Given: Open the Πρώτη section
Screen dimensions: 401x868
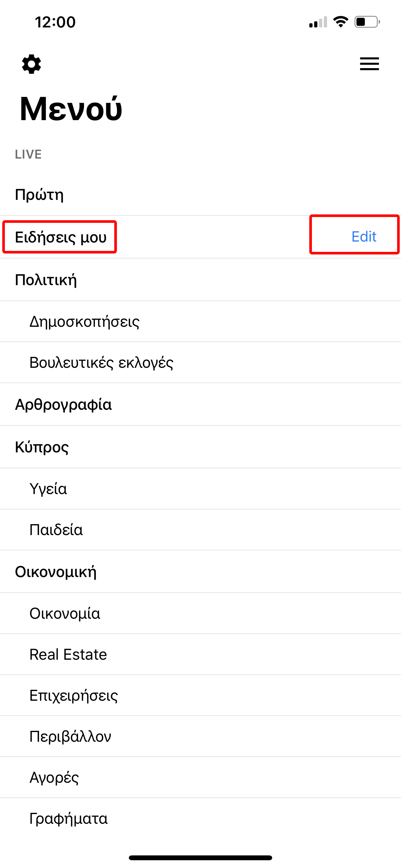Looking at the screenshot, I should (200, 194).
